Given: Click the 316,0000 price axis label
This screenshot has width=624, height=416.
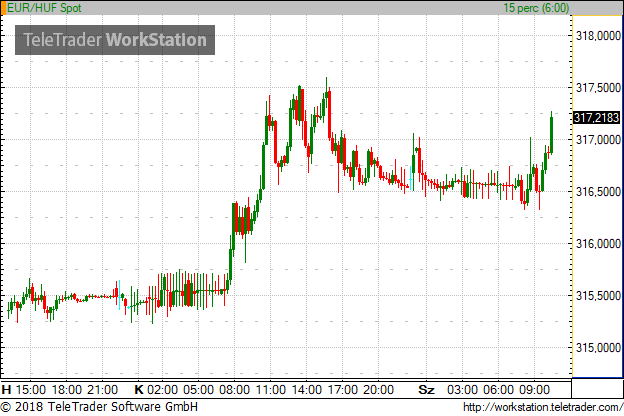Looking at the screenshot, I should pos(598,244).
